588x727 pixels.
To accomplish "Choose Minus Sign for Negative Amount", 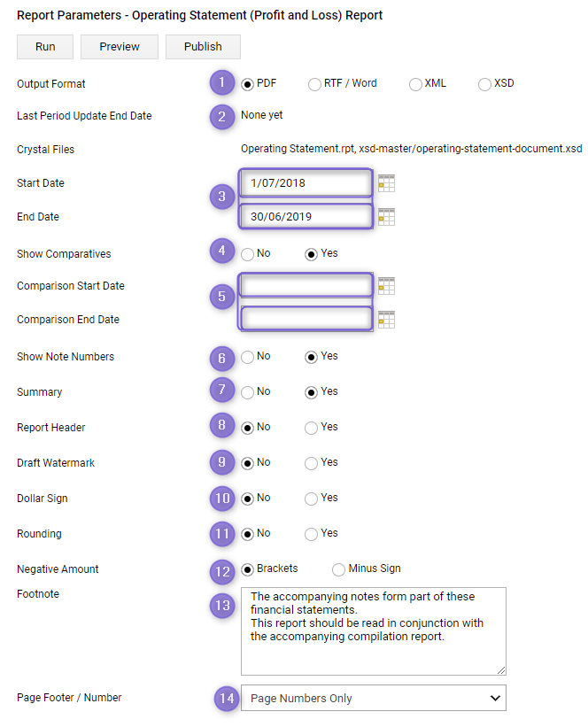I will click(338, 569).
